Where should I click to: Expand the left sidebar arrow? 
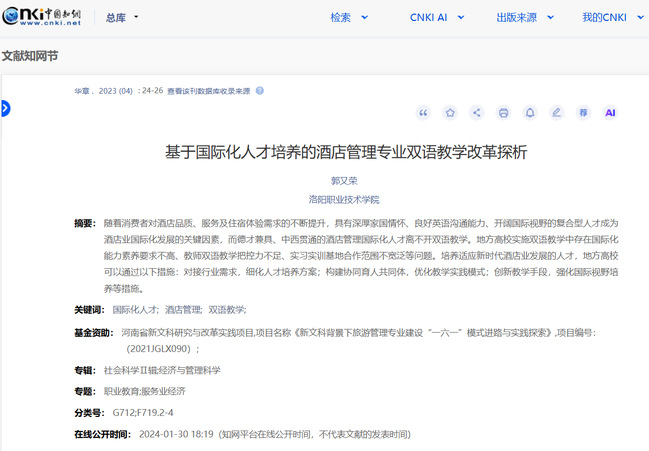click(5, 108)
